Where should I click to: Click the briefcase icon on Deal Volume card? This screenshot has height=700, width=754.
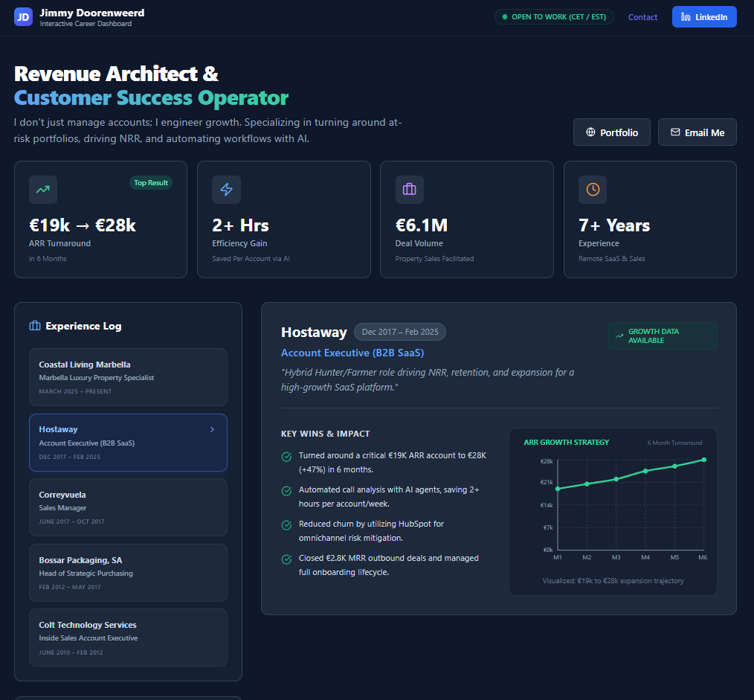[409, 190]
